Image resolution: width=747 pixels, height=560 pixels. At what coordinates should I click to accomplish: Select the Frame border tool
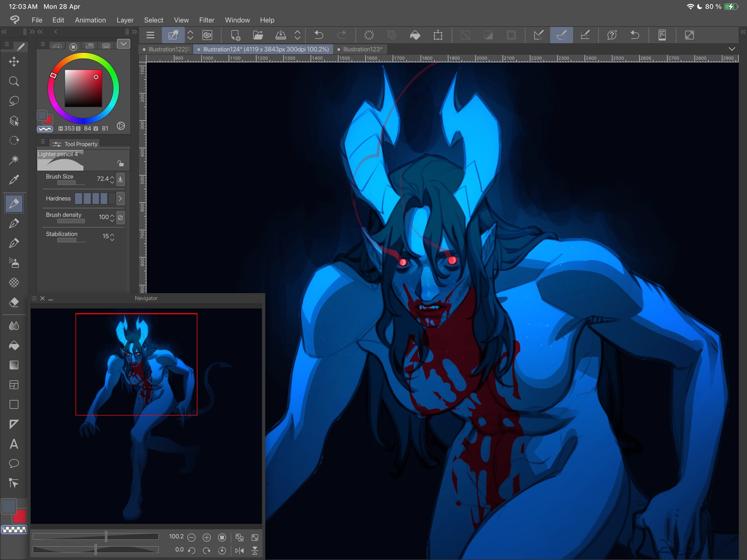tap(14, 385)
